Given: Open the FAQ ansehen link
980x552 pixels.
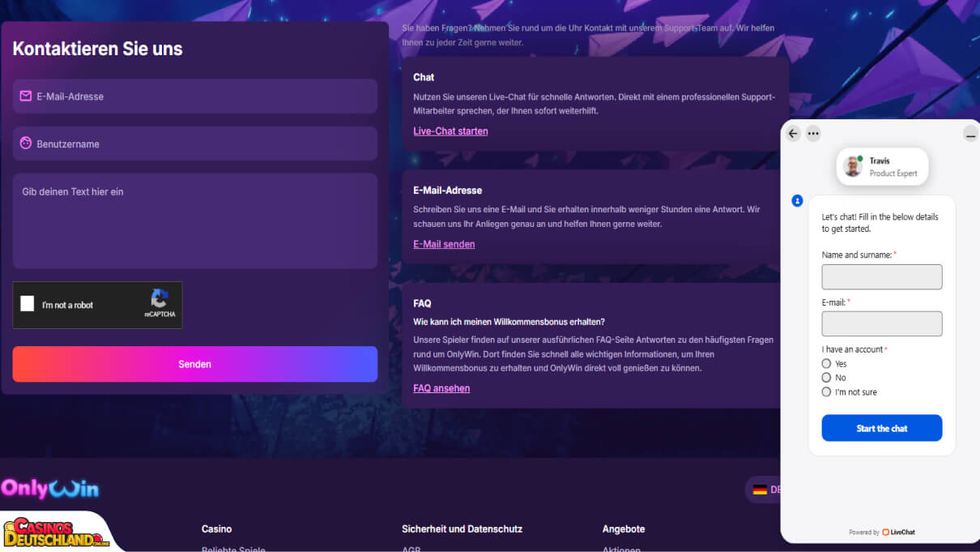Looking at the screenshot, I should [x=441, y=388].
